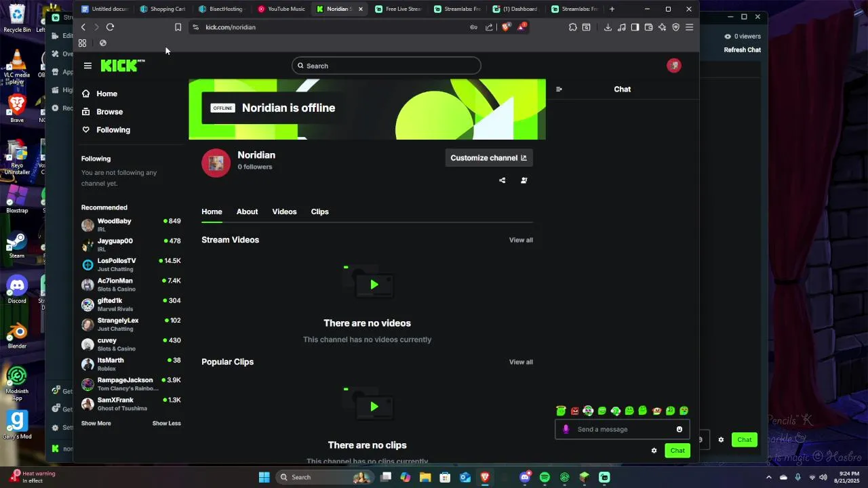Expand recommended list with Show More

tap(96, 423)
